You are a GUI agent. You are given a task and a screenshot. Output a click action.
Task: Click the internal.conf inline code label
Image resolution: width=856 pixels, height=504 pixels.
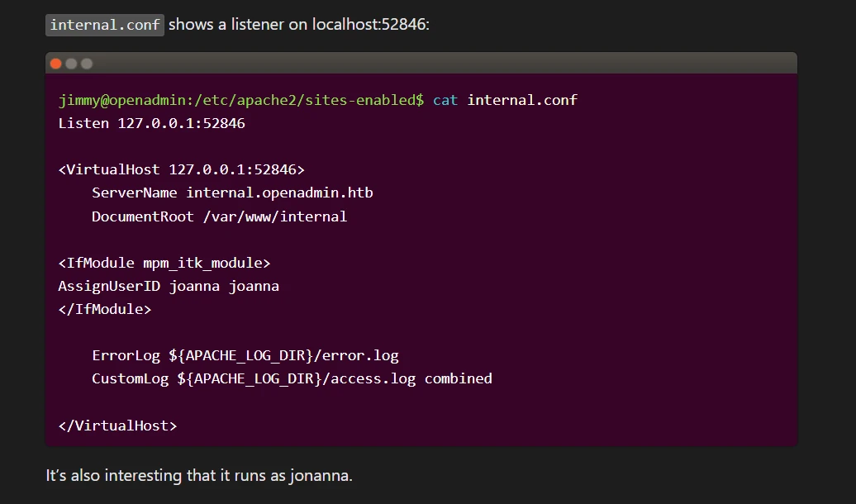pos(105,25)
